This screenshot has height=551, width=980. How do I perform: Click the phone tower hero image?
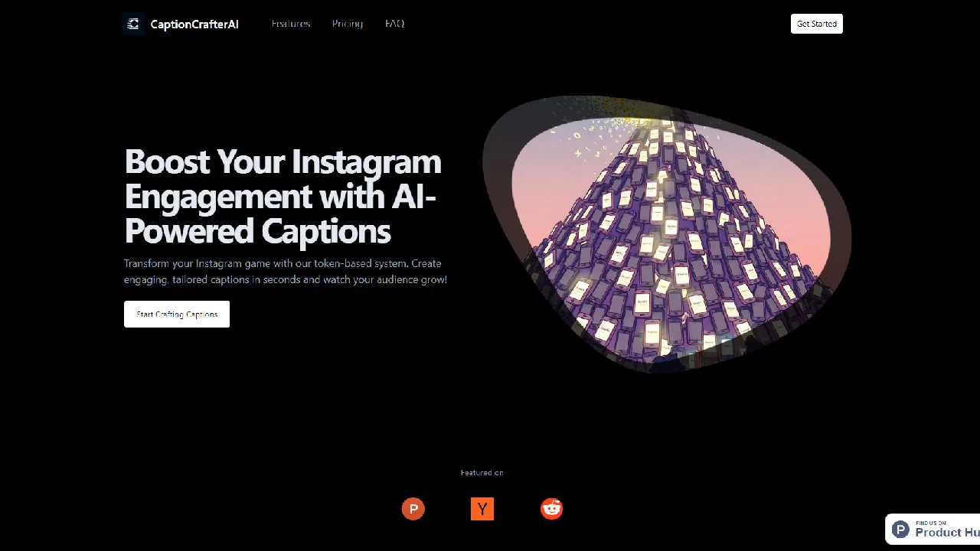point(671,239)
